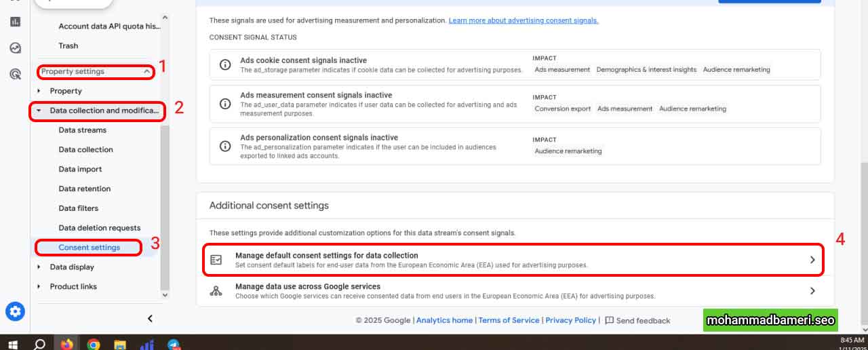Screen dimensions: 868x350
Task: Open the Privacy Policy footer link
Action: pyautogui.click(x=570, y=320)
